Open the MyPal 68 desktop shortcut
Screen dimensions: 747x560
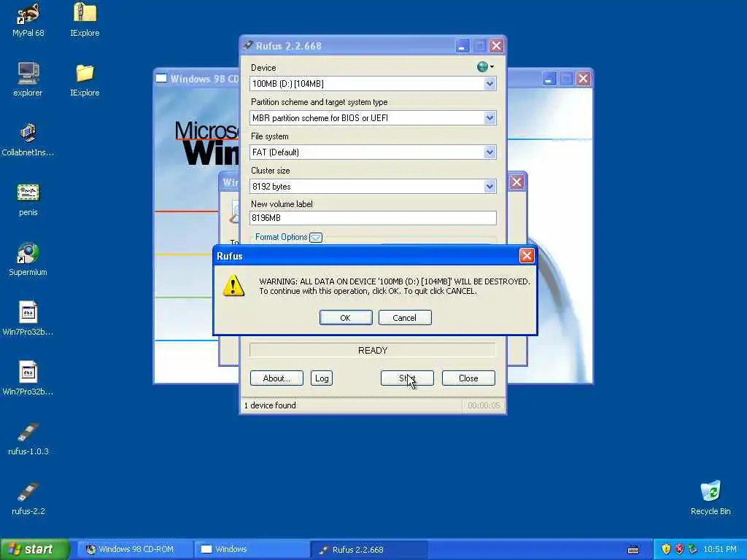tap(28, 14)
